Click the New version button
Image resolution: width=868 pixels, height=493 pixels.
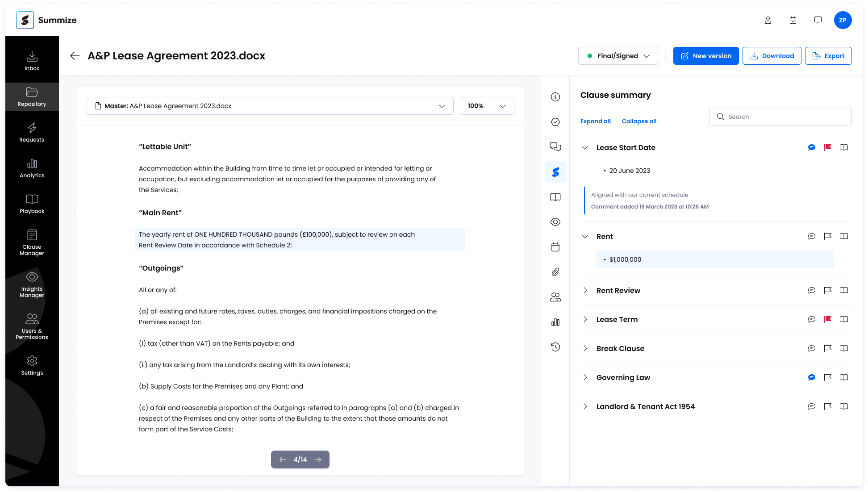706,56
